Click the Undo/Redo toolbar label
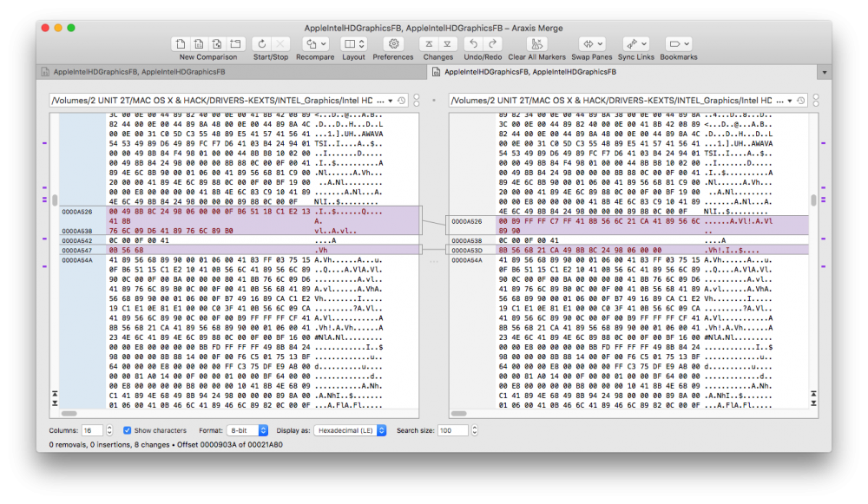The height and width of the screenshot is (504, 868). (x=483, y=57)
